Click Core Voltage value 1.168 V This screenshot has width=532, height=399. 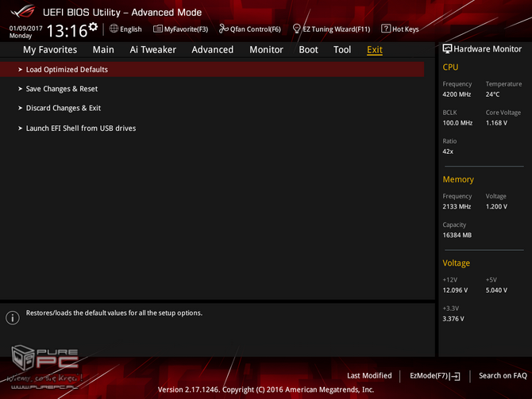click(496, 123)
